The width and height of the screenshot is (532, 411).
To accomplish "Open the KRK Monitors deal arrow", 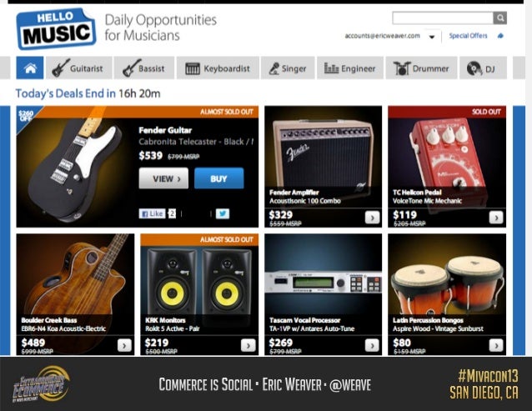I will (x=248, y=345).
